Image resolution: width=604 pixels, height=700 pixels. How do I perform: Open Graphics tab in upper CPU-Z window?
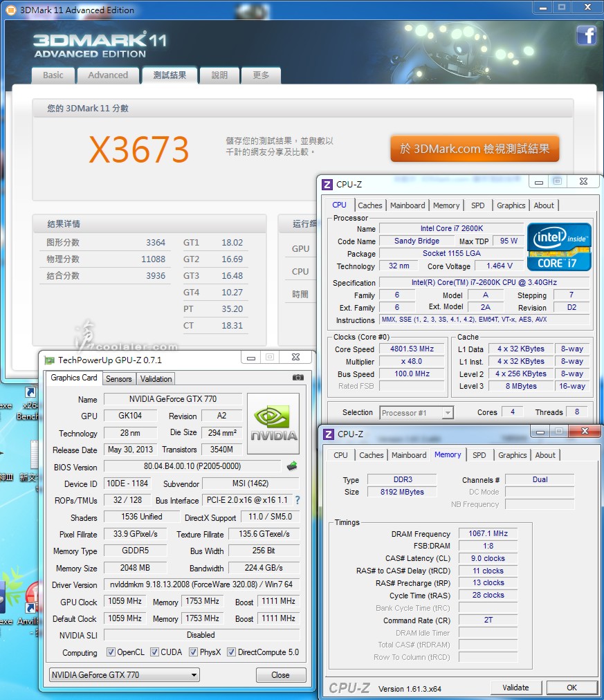point(511,205)
